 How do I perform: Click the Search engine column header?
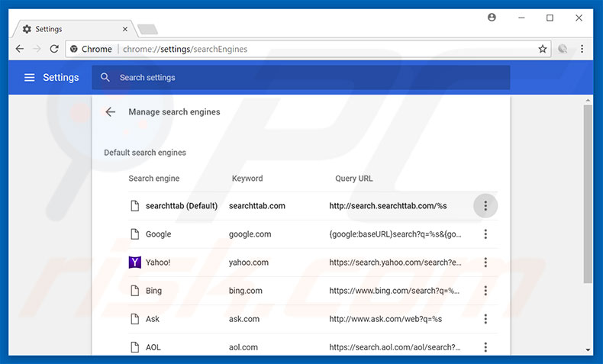tap(154, 179)
